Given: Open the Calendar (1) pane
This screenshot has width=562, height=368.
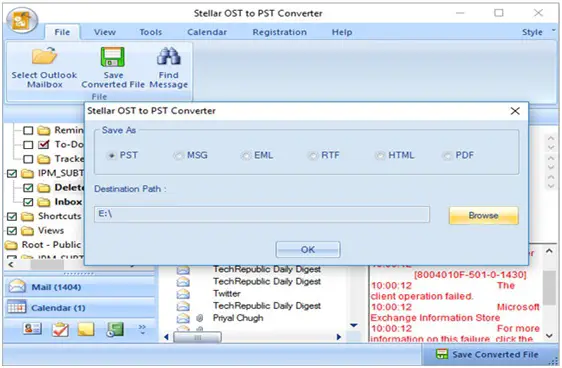Looking at the screenshot, I should (x=80, y=308).
